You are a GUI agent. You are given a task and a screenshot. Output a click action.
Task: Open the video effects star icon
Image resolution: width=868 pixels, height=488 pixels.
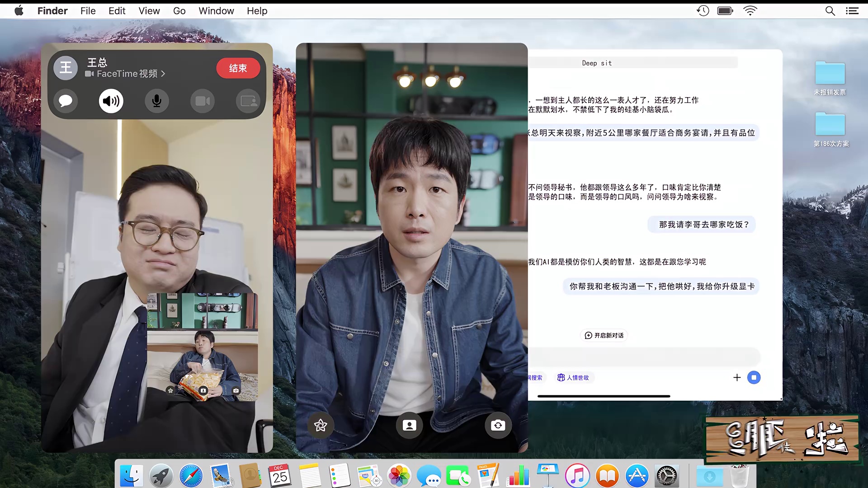point(321,425)
